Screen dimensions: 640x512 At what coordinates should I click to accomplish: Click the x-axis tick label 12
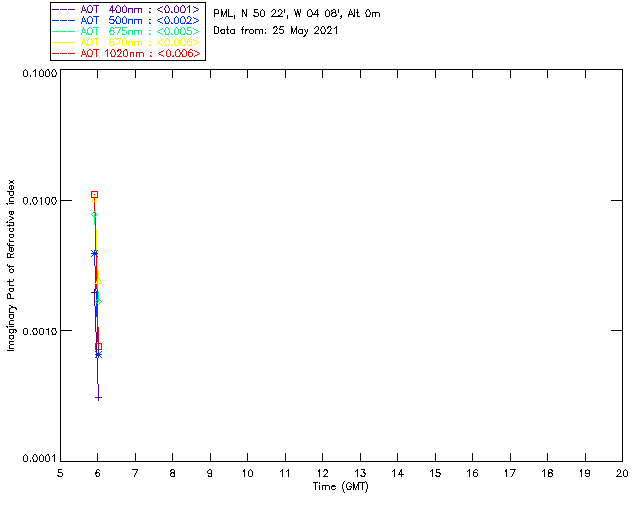322,474
